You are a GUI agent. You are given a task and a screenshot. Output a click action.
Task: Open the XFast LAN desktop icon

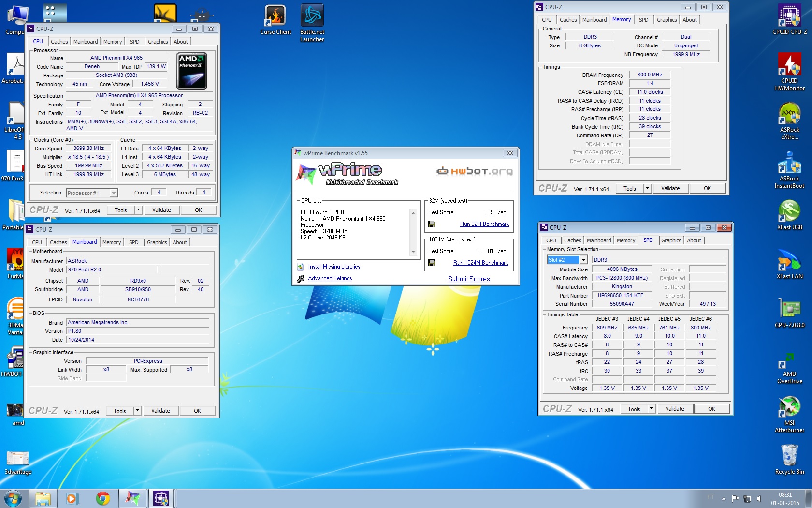tap(789, 264)
